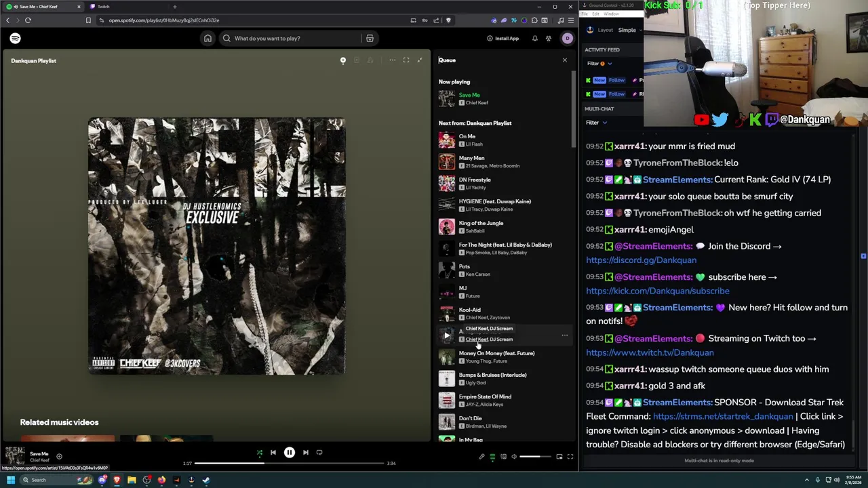The height and width of the screenshot is (488, 868).
Task: Open the user profile avatar D
Action: point(567,39)
